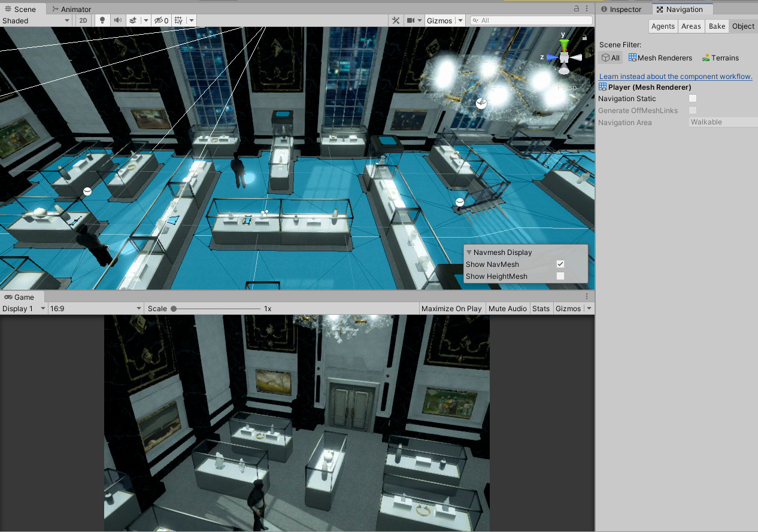Click the Scene view search field
758x532 pixels.
[531, 20]
